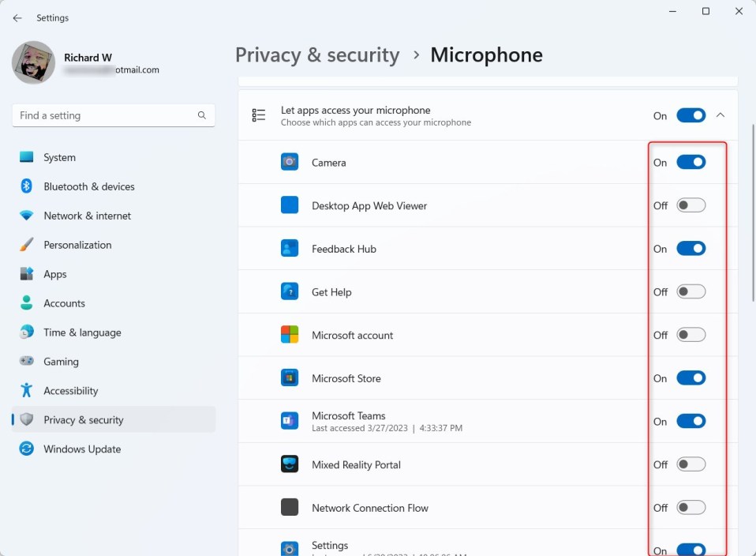Screen dimensions: 756x556
Task: Open Personalization settings
Action: click(x=114, y=245)
